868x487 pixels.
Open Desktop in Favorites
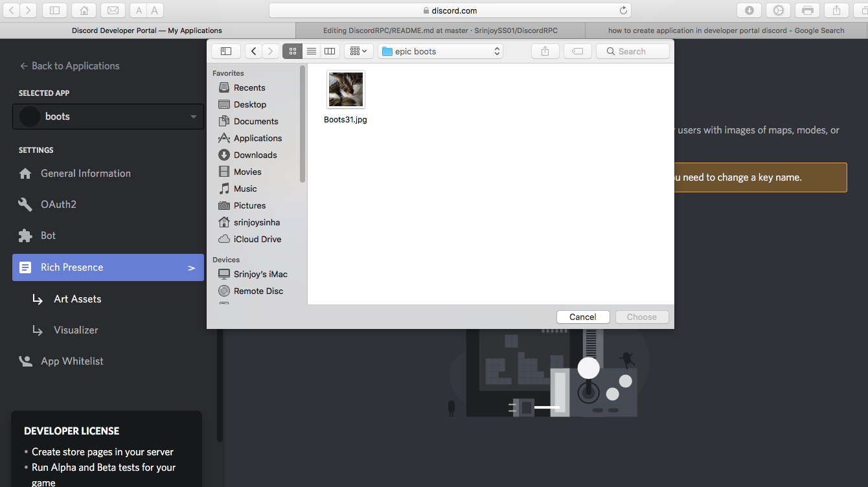(x=250, y=104)
